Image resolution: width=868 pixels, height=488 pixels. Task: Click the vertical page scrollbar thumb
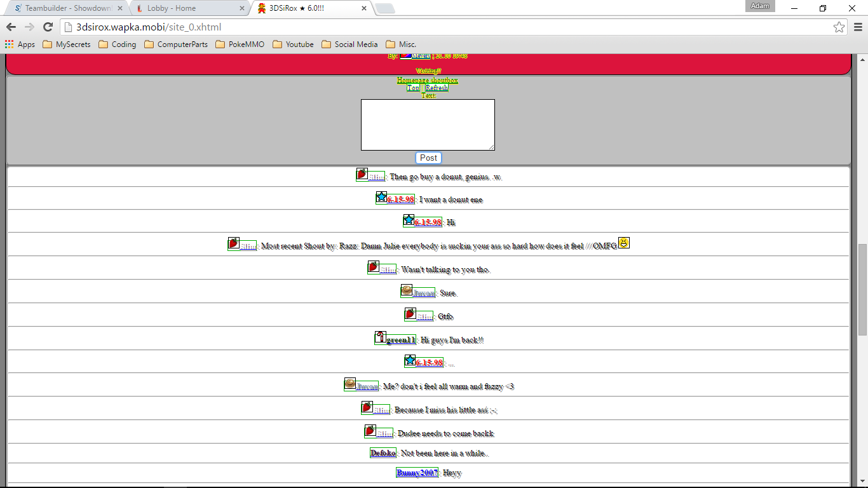click(862, 289)
